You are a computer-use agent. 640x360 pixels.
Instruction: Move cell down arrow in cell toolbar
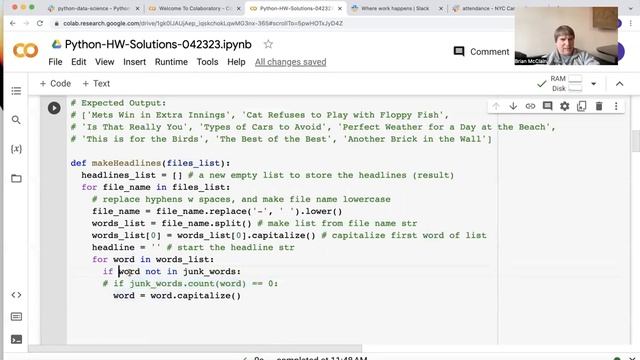513,106
